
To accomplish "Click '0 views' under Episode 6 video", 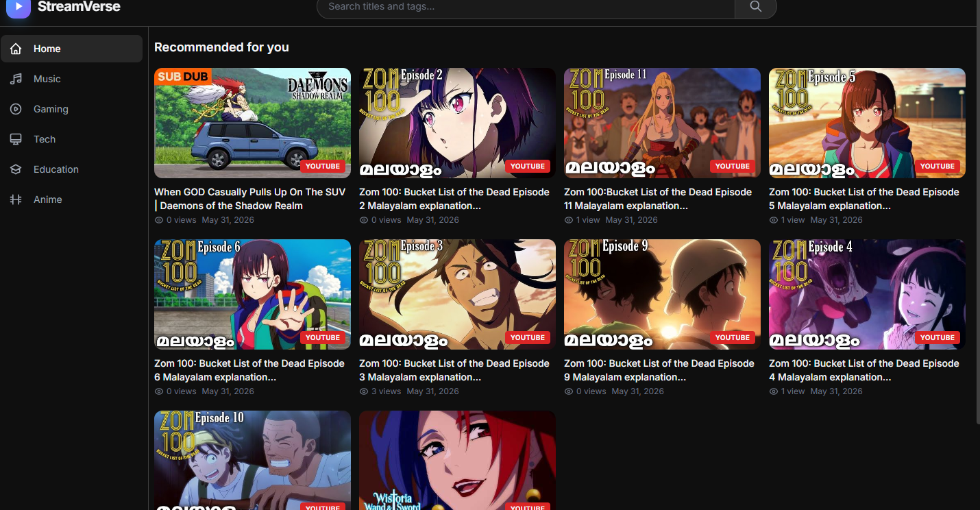I will pyautogui.click(x=181, y=391).
